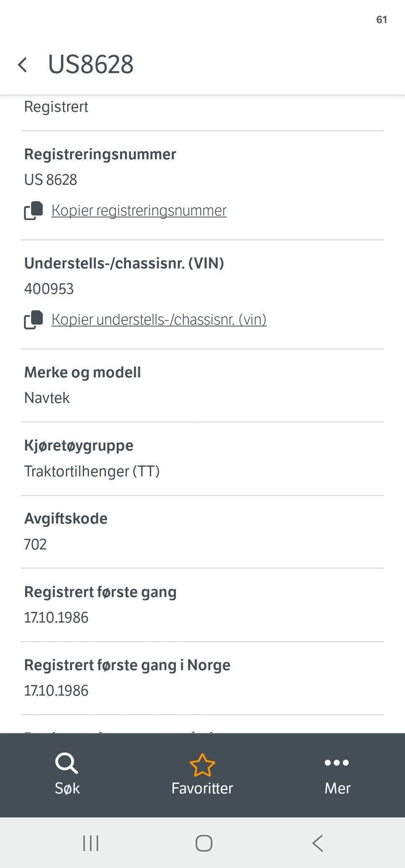Tap the back arrow beside US8628

(x=22, y=65)
